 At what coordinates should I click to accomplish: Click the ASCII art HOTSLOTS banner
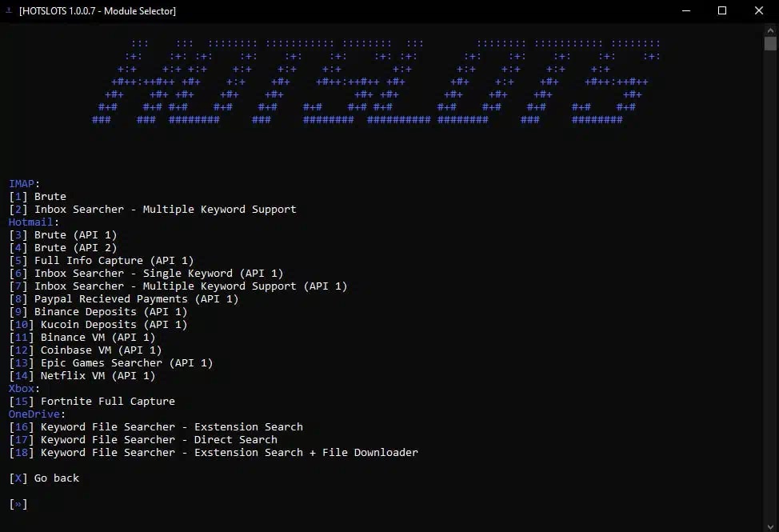[376, 82]
